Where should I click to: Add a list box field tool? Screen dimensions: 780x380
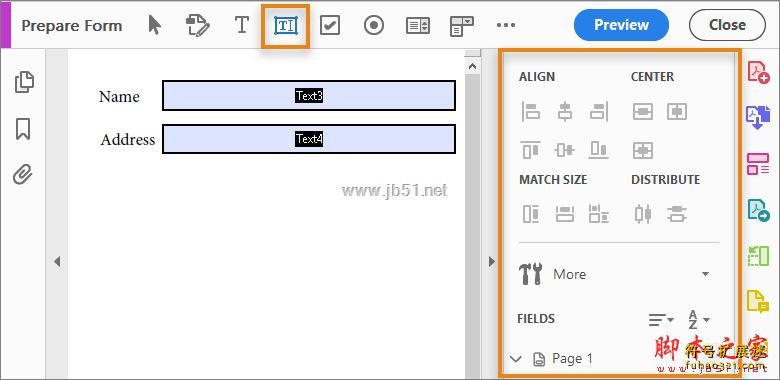coord(417,25)
